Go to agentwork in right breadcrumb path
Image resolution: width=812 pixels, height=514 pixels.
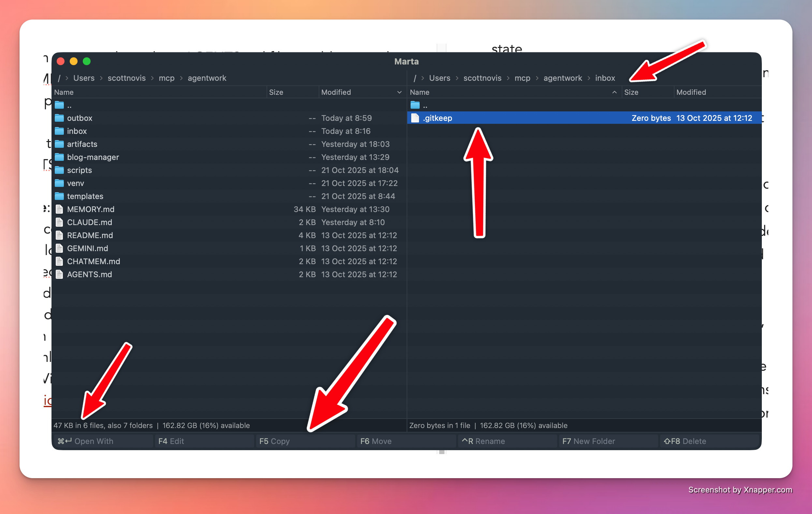(562, 78)
